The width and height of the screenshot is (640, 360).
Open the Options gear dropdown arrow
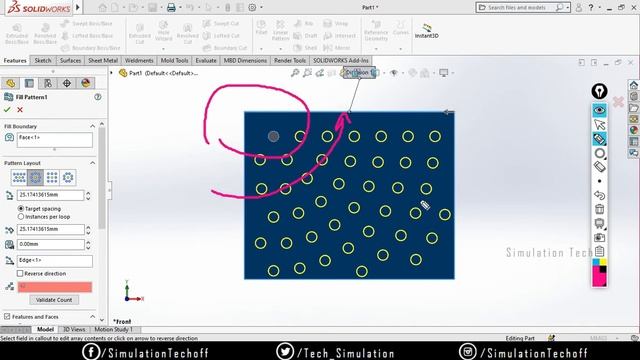(x=261, y=7)
